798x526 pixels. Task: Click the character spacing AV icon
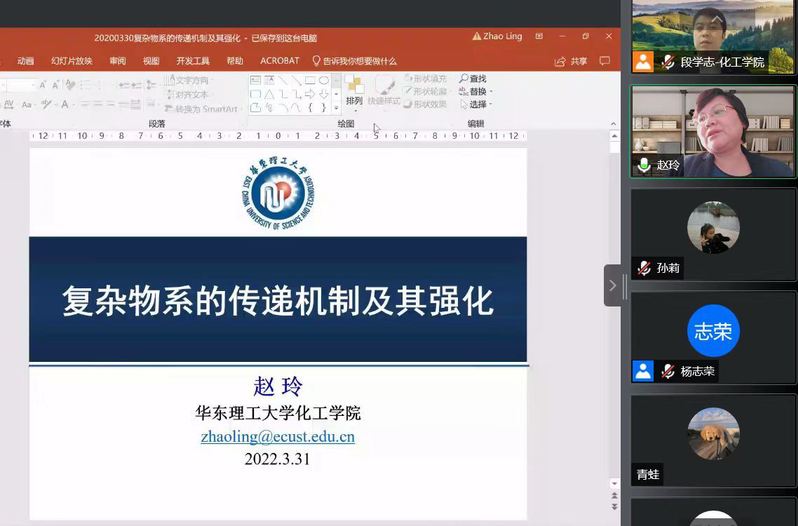pyautogui.click(x=9, y=104)
